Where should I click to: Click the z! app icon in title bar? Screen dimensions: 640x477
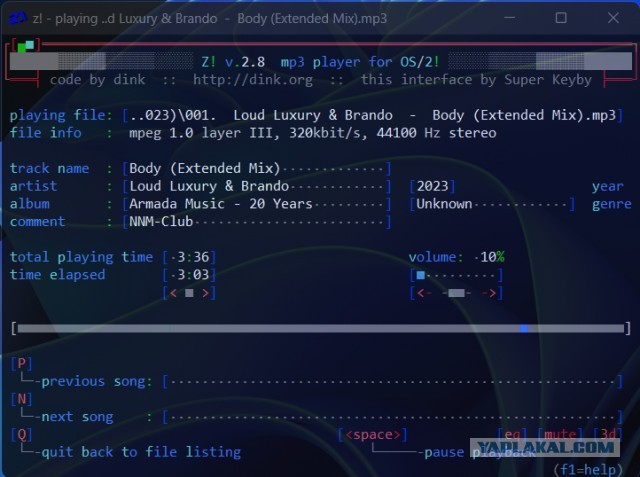pos(18,18)
